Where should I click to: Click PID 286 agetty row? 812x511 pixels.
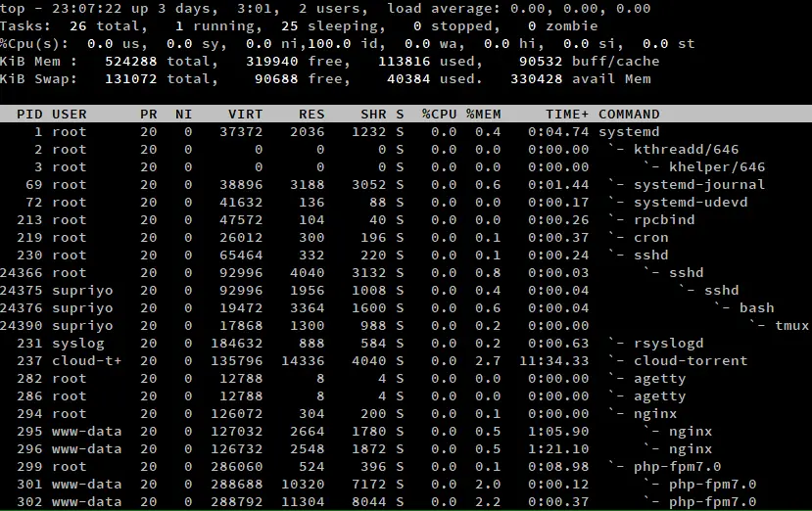tap(406, 396)
